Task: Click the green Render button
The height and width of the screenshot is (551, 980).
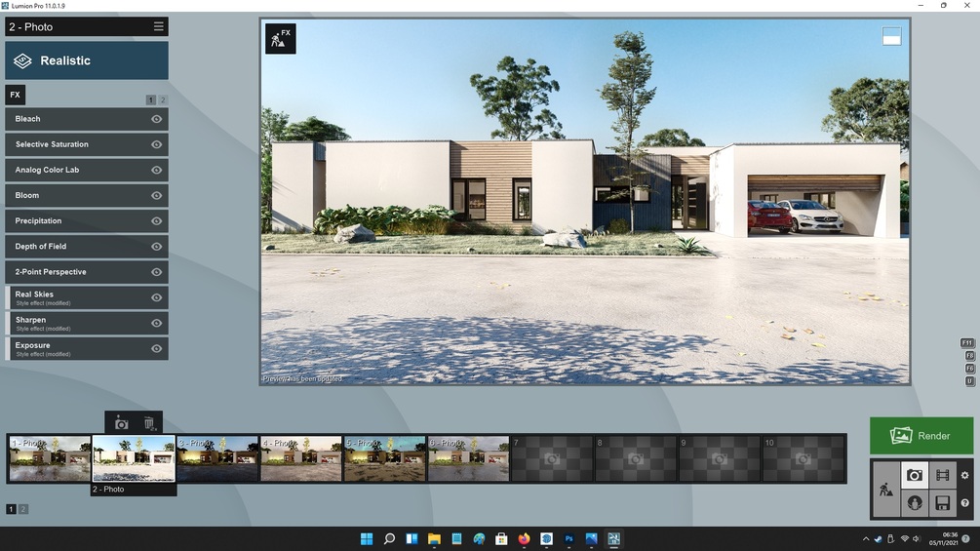Action: coord(921,435)
